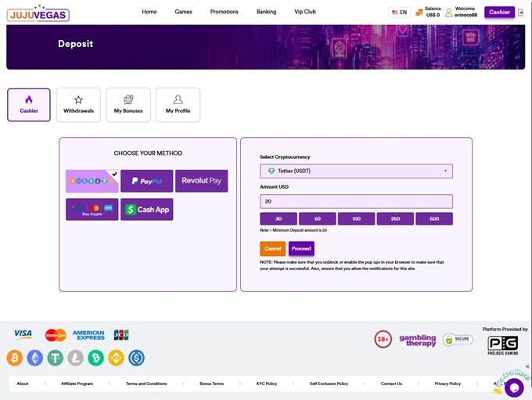Image resolution: width=532 pixels, height=400 pixels.
Task: Open the Contact Us footer link
Action: [x=391, y=384]
